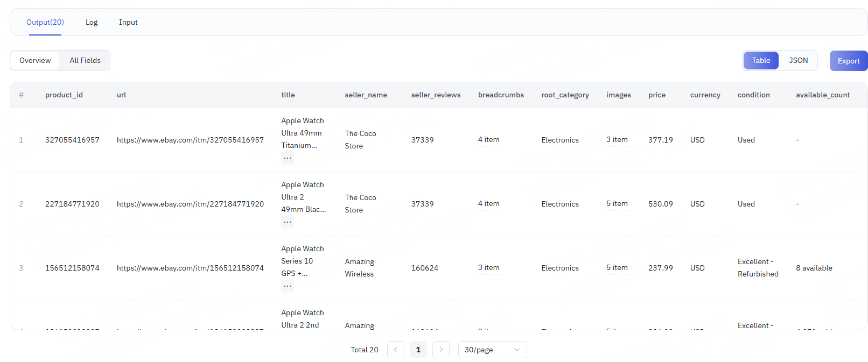
Task: Click price 237.99 cell
Action: 661,268
